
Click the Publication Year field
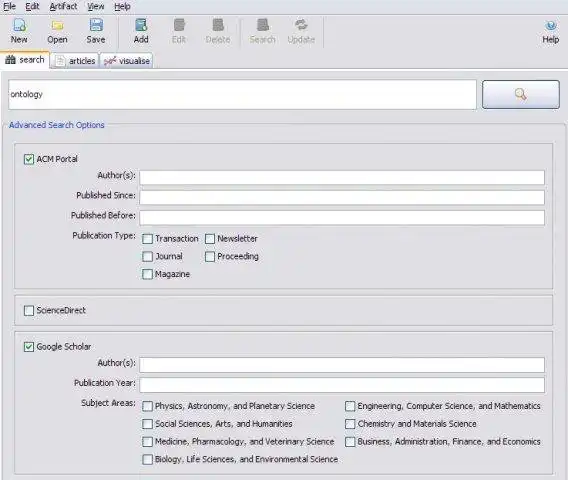342,385
